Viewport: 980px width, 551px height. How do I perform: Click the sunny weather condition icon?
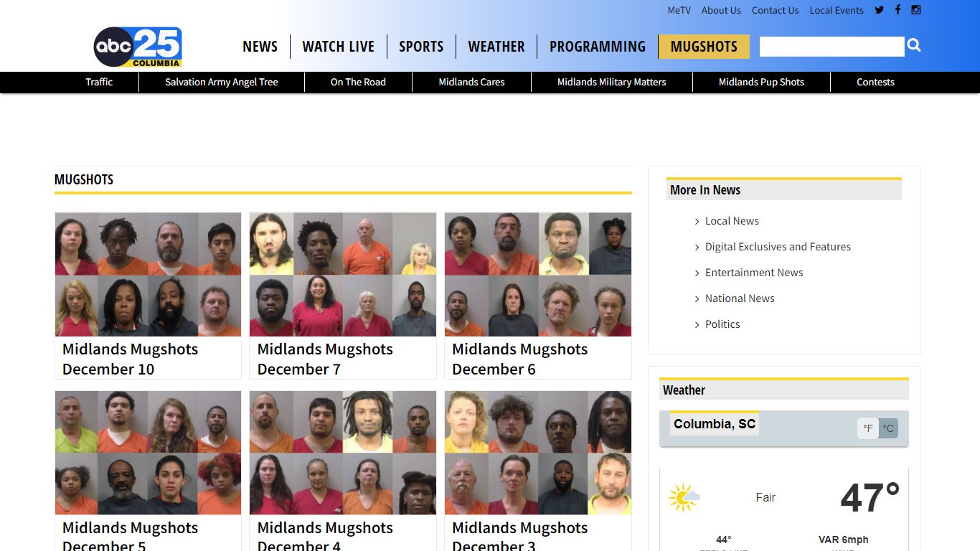[x=684, y=497]
